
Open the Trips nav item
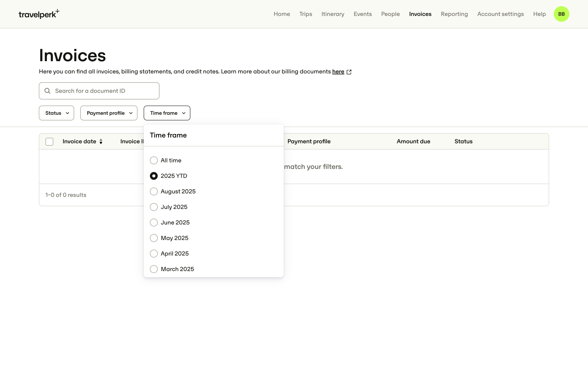pyautogui.click(x=306, y=14)
